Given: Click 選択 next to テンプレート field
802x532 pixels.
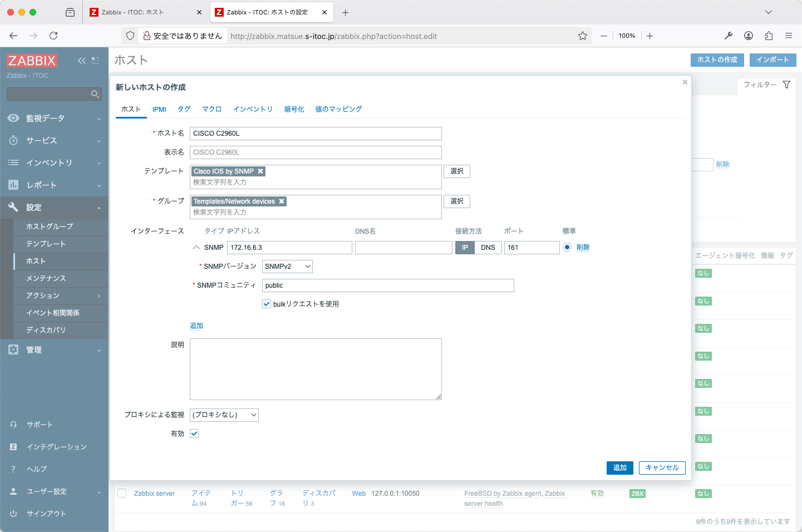Looking at the screenshot, I should coord(457,171).
